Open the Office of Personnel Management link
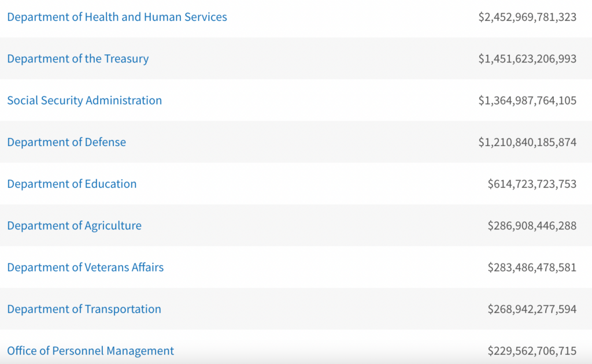The width and height of the screenshot is (592, 364). point(90,351)
